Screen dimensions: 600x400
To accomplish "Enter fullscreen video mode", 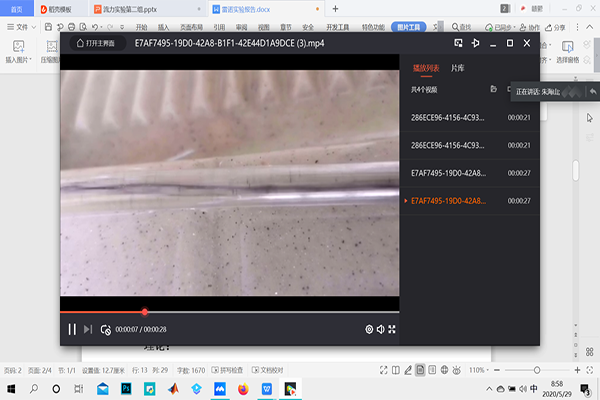I will (x=392, y=329).
